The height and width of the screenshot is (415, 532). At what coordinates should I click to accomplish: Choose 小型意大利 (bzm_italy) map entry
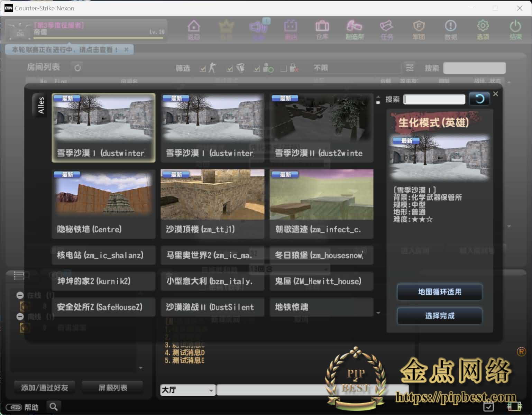click(212, 281)
